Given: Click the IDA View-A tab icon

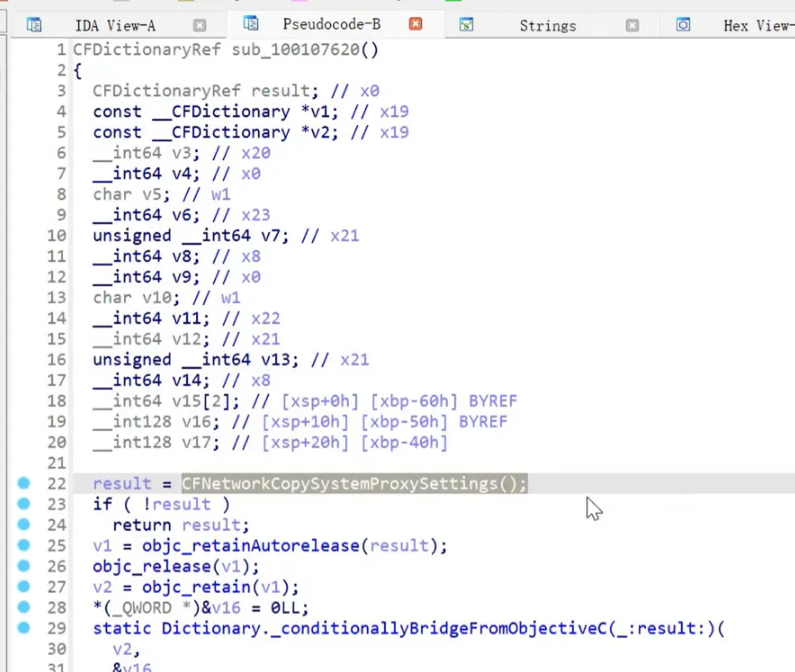Looking at the screenshot, I should (34, 25).
